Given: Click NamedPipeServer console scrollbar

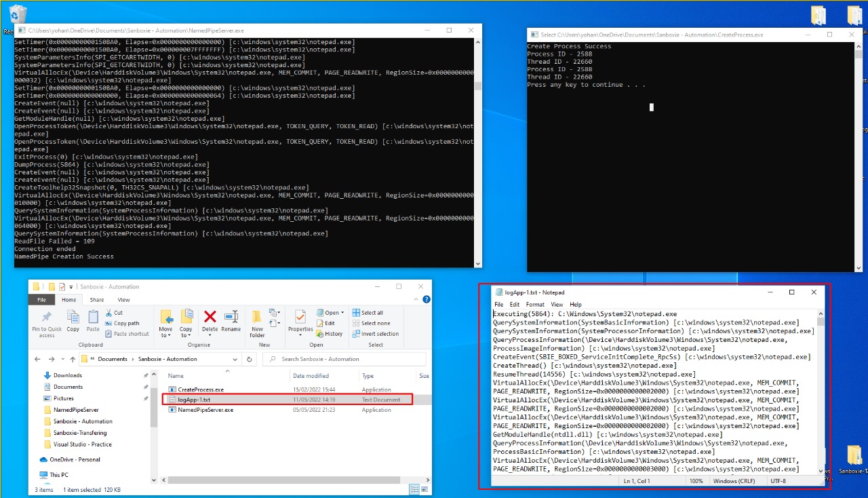Looking at the screenshot, I should pyautogui.click(x=477, y=85).
